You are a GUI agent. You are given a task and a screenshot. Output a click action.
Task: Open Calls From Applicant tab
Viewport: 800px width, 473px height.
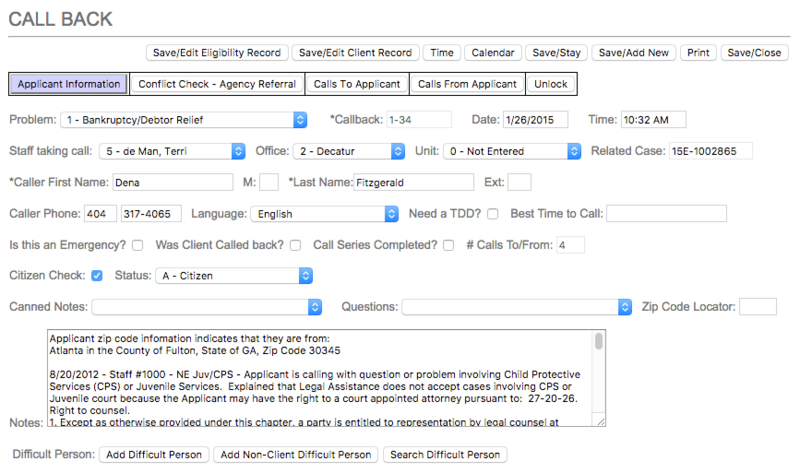(x=467, y=84)
